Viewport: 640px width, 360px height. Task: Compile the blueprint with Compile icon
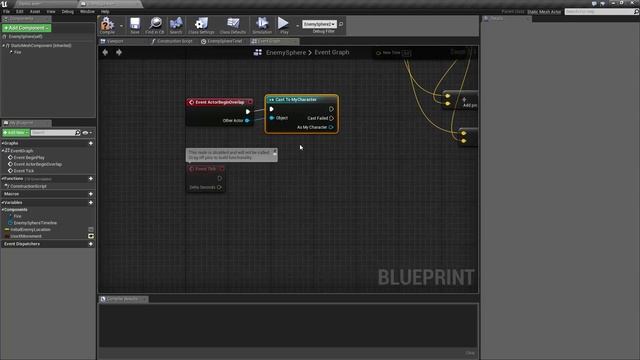click(107, 25)
